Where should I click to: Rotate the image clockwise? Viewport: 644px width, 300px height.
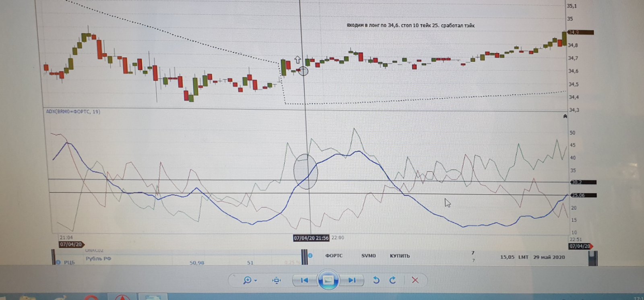[393, 280]
